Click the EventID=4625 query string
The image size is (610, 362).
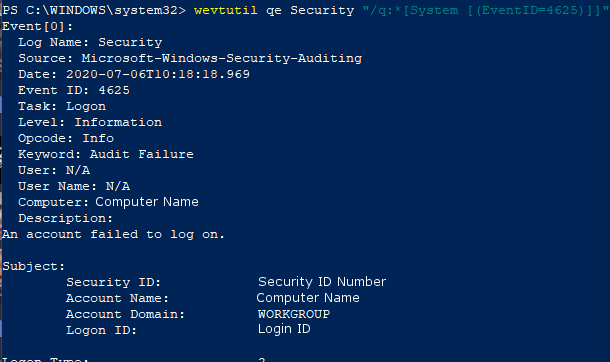coord(486,10)
